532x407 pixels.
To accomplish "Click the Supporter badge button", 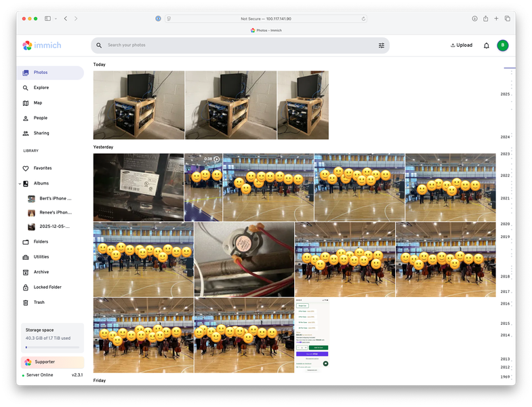I will [53, 362].
